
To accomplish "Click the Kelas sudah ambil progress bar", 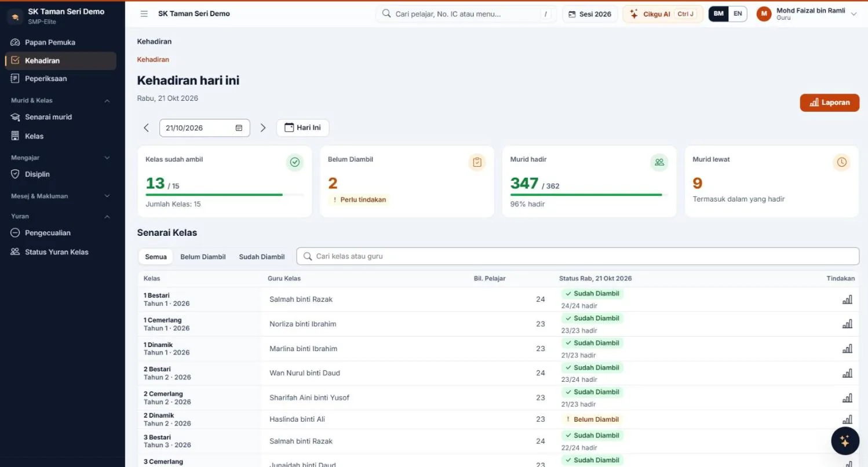I will pos(225,195).
